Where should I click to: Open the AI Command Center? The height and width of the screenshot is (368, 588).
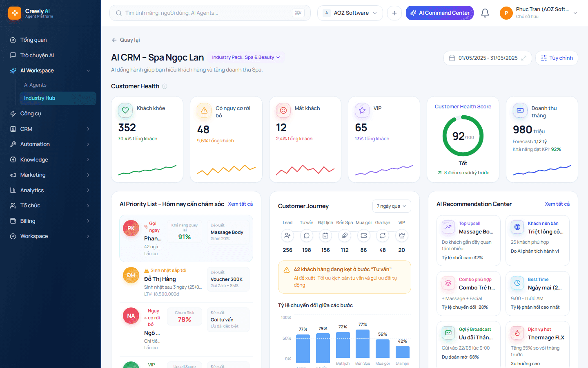[440, 13]
